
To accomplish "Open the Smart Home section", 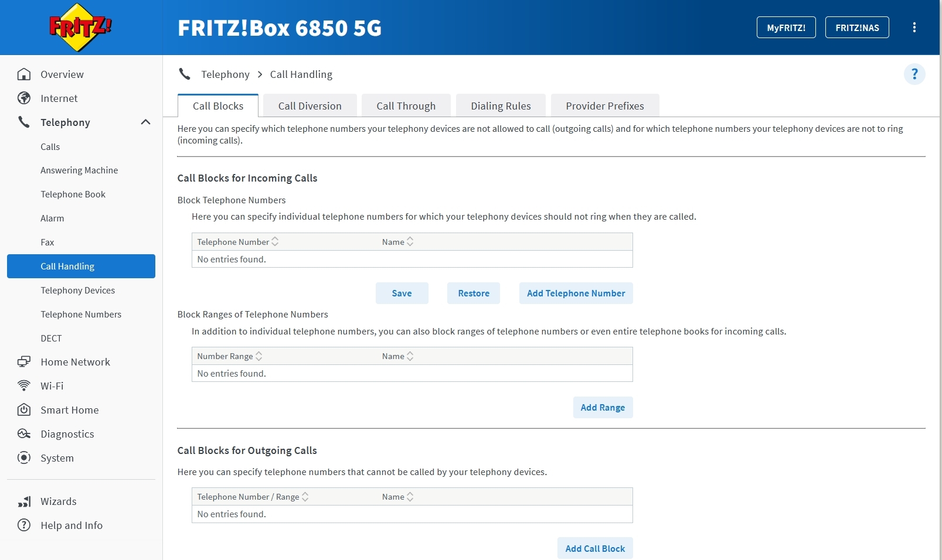I will tap(70, 410).
